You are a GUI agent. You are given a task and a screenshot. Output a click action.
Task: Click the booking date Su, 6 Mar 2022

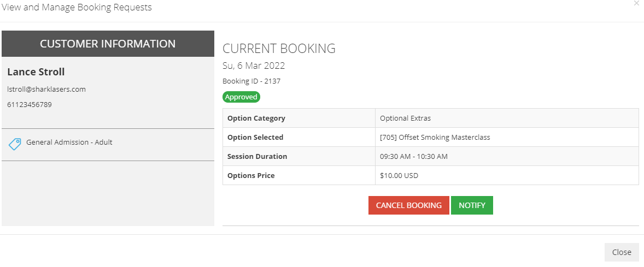tap(254, 66)
